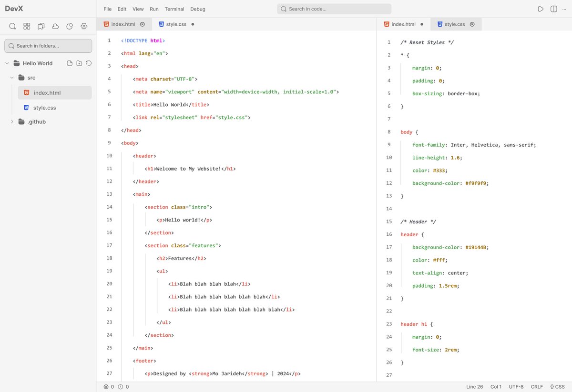Click the Search in code field
This screenshot has height=392, width=572.
pos(334,9)
